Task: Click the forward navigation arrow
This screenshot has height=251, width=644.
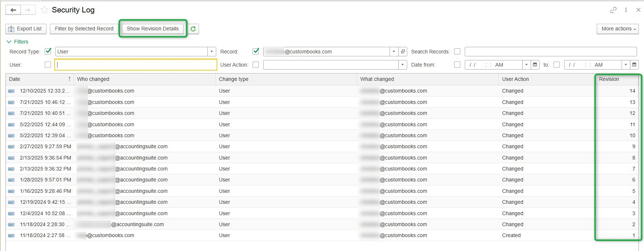Action: pos(28,10)
